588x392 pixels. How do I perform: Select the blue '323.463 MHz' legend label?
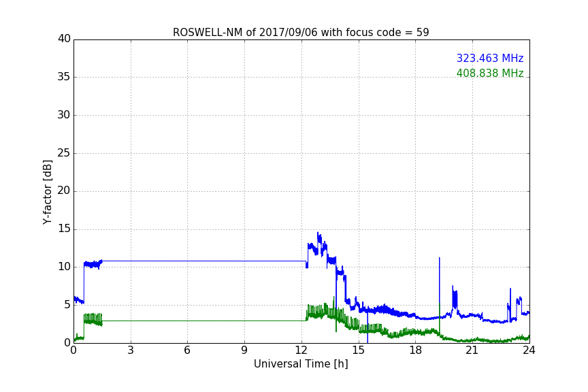pyautogui.click(x=490, y=58)
